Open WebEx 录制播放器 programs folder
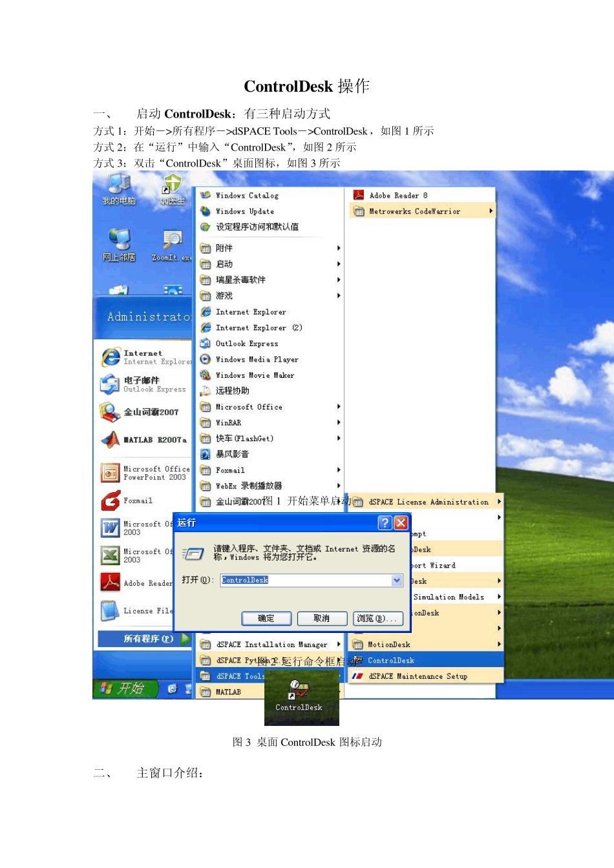The image size is (614, 868). point(270,486)
